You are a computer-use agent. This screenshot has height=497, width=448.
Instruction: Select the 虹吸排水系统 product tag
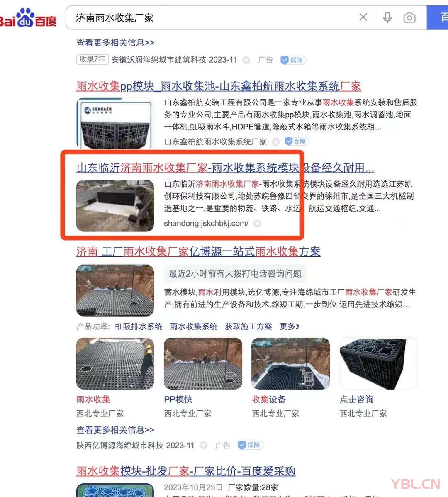click(139, 326)
